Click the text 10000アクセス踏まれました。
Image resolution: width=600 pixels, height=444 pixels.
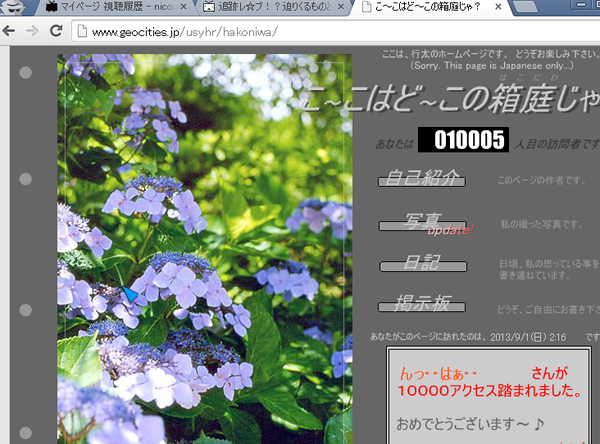coord(490,390)
